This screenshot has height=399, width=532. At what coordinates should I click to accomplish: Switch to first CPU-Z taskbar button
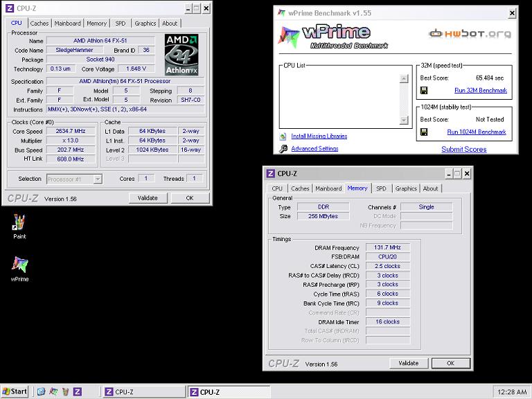(144, 391)
